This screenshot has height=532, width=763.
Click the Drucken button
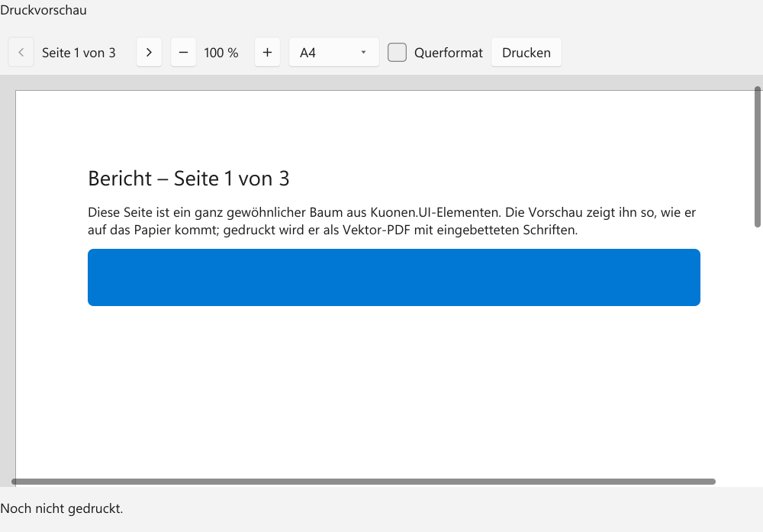(x=526, y=52)
